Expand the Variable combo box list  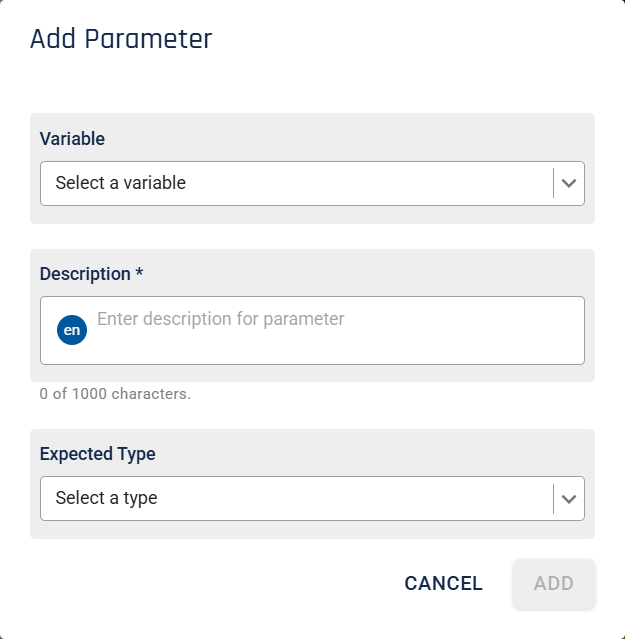(312, 183)
